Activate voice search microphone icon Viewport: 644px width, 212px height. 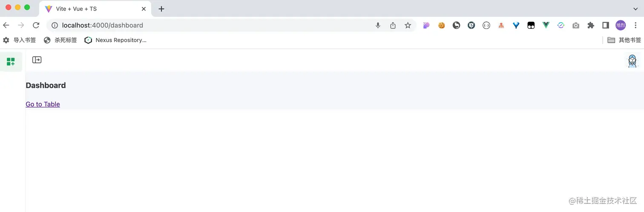(378, 26)
